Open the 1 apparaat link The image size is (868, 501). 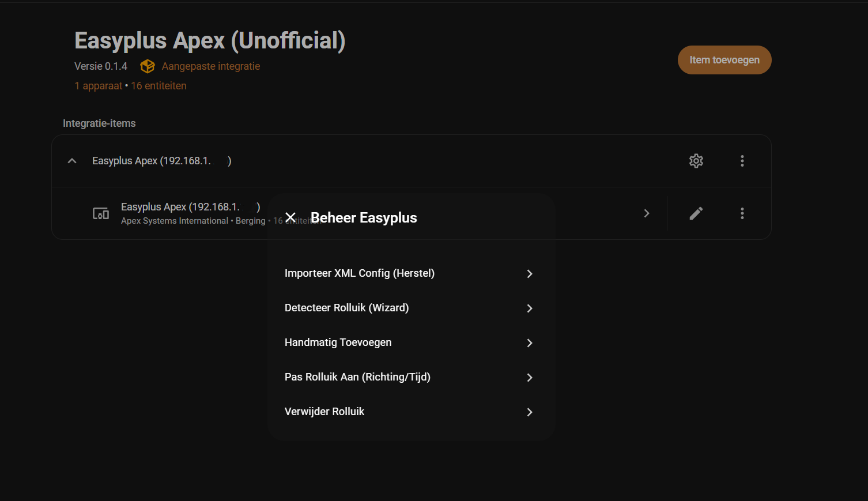[x=98, y=86]
